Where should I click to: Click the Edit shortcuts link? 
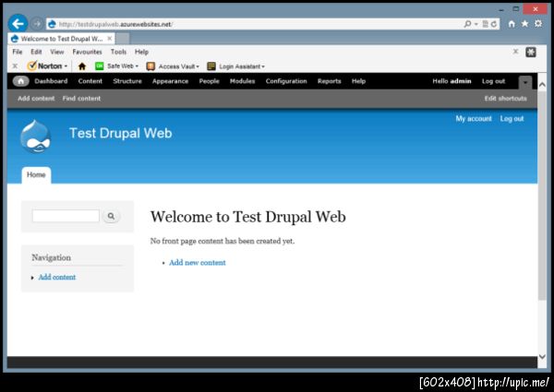point(506,99)
